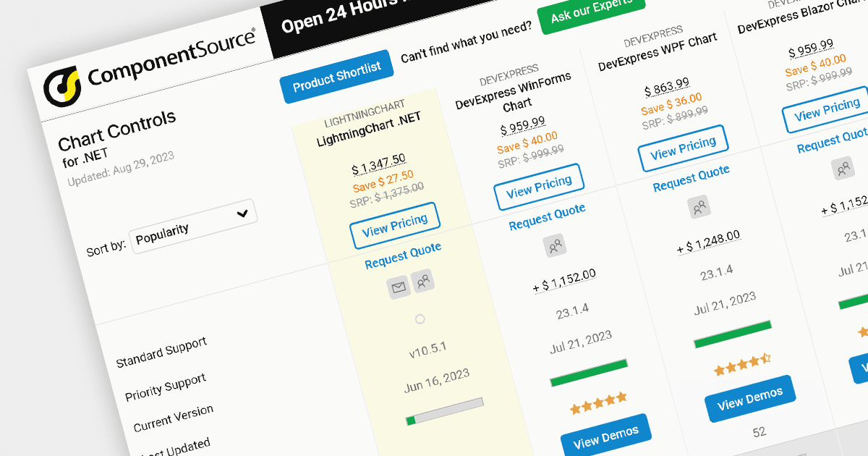Request Quote for LightningChart .NET

point(403,256)
